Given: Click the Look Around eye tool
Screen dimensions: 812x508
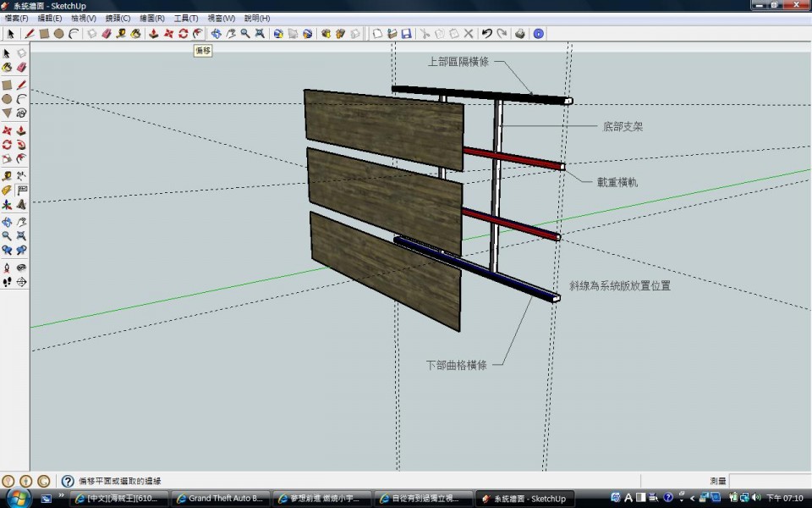Looking at the screenshot, I should click(x=21, y=268).
